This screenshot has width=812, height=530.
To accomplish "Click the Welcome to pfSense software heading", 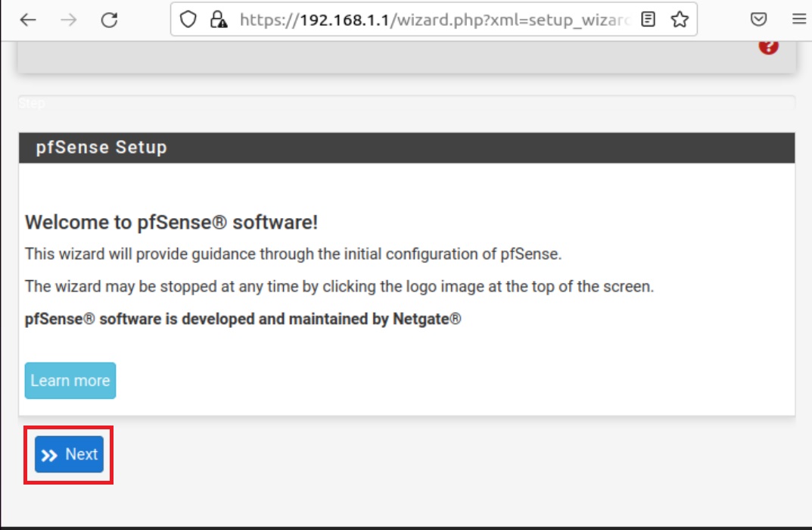I will point(172,223).
